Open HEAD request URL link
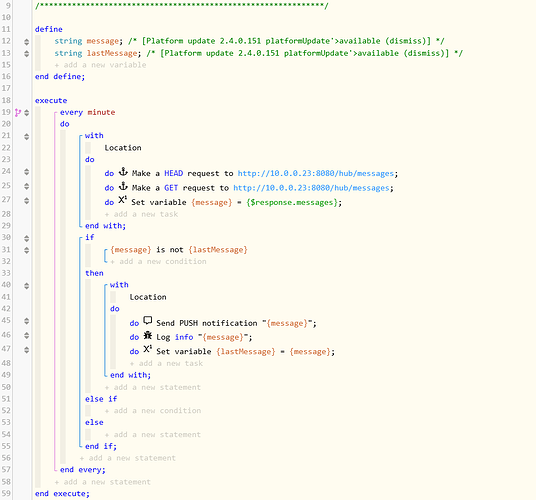The width and height of the screenshot is (536, 500). tap(316, 174)
